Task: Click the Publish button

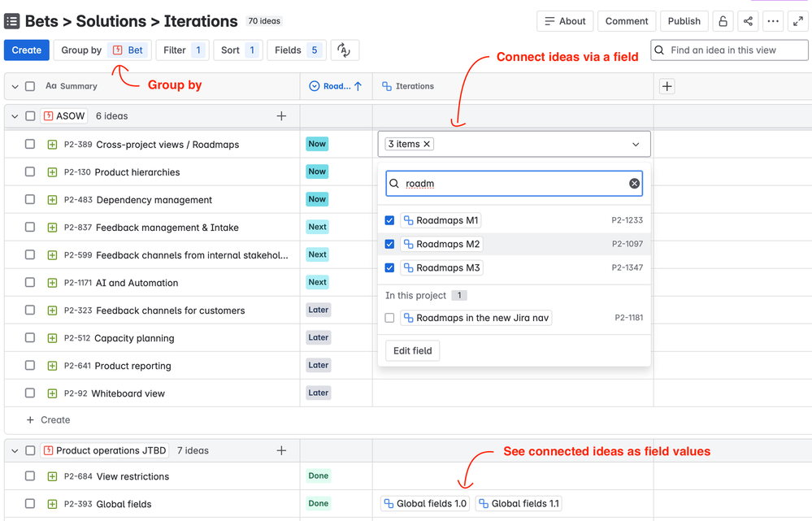Action: pyautogui.click(x=684, y=21)
